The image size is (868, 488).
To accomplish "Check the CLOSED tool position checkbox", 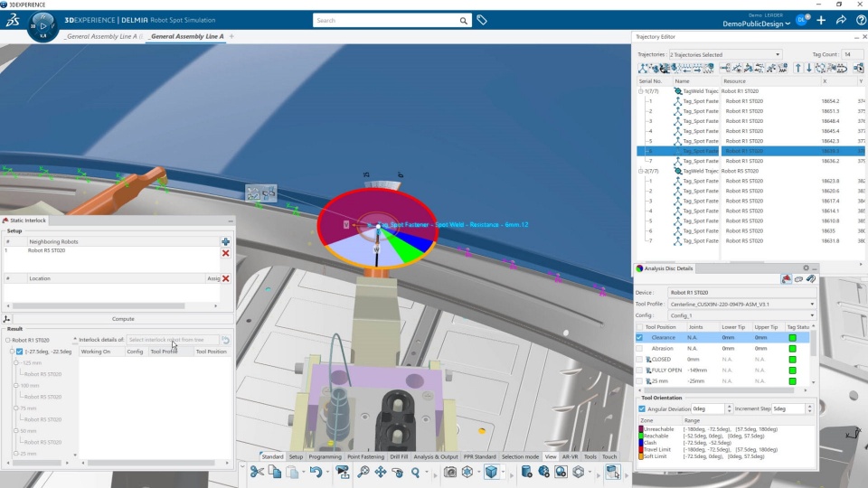I will (x=639, y=359).
